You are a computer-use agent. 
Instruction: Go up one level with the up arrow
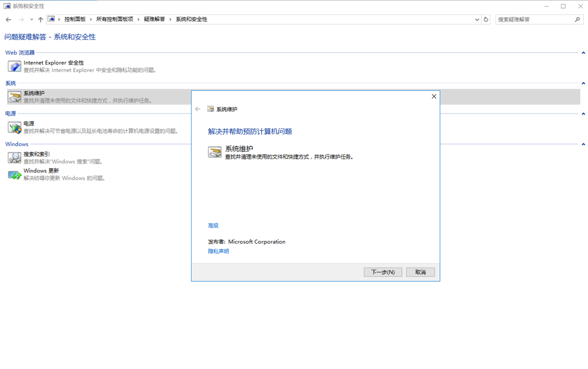click(x=41, y=20)
